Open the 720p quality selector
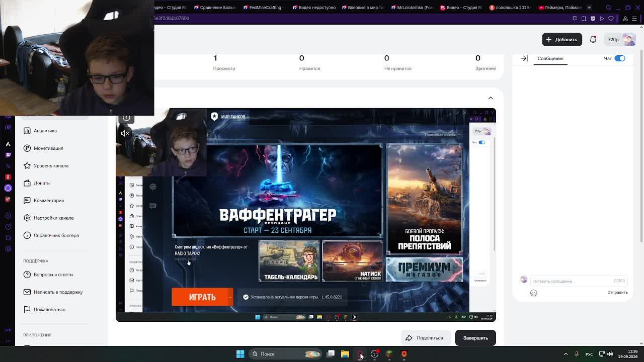This screenshot has height=362, width=644. (613, 40)
